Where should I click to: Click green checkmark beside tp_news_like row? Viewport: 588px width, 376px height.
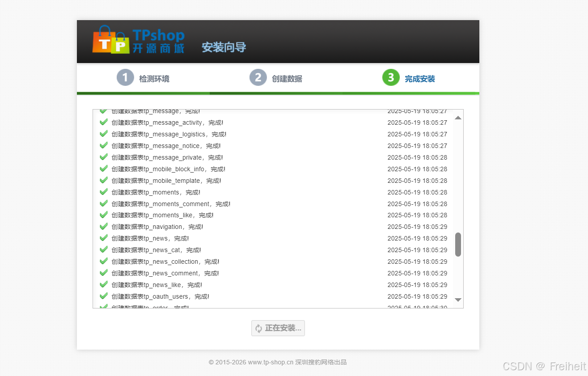104,284
